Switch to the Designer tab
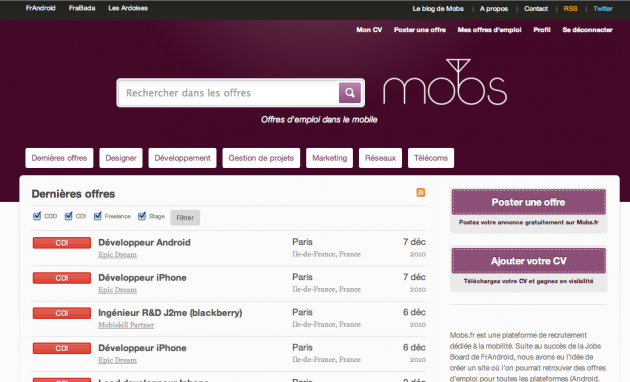This screenshot has height=382, width=630. coord(121,158)
